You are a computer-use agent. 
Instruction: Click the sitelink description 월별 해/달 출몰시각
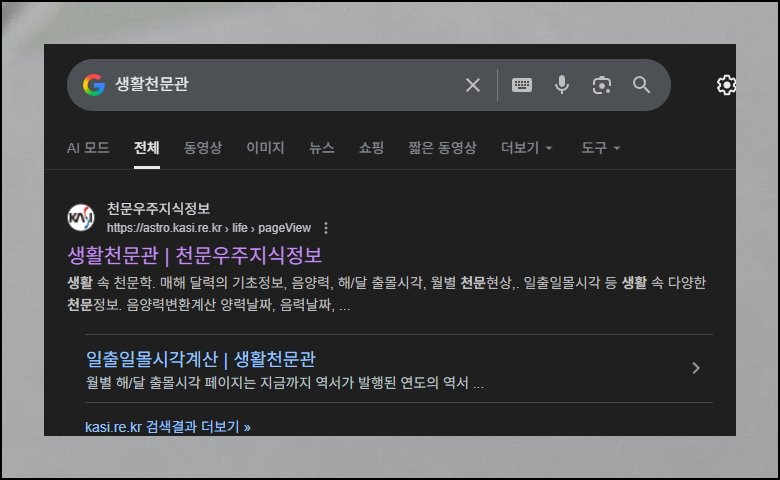[285, 383]
